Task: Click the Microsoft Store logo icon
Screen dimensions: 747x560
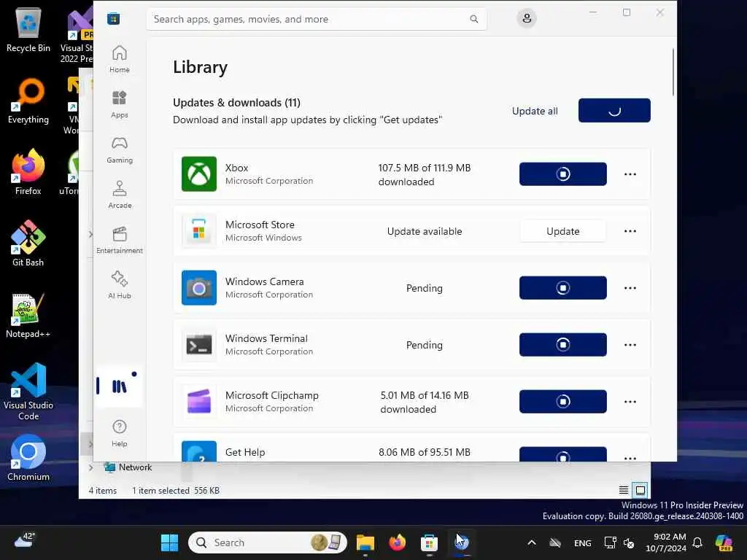Action: click(x=113, y=19)
